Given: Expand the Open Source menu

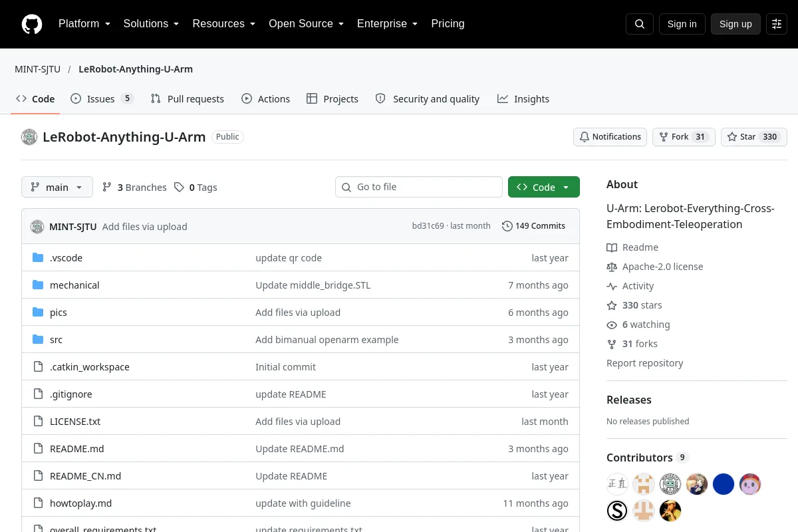Looking at the screenshot, I should (306, 24).
